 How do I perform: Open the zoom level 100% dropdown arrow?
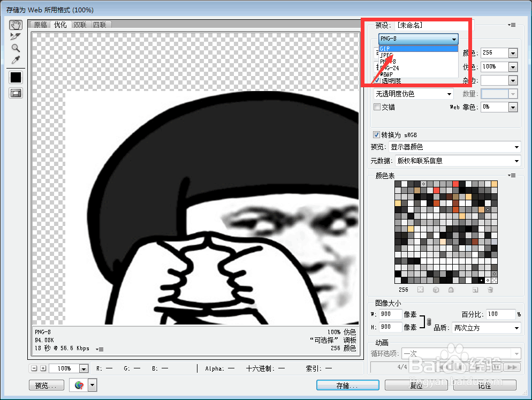click(x=83, y=368)
